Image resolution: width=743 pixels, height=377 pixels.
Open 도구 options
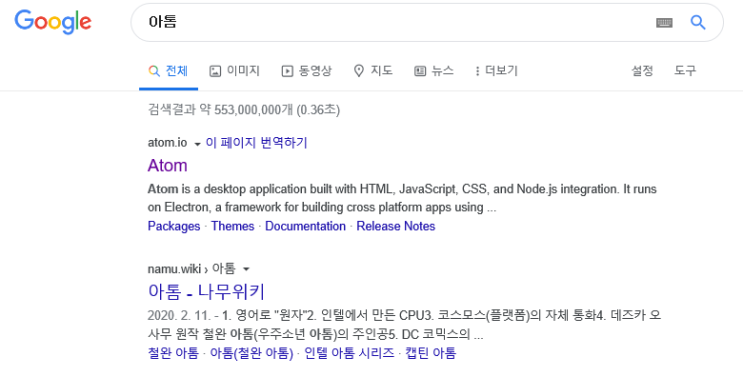[x=685, y=71]
